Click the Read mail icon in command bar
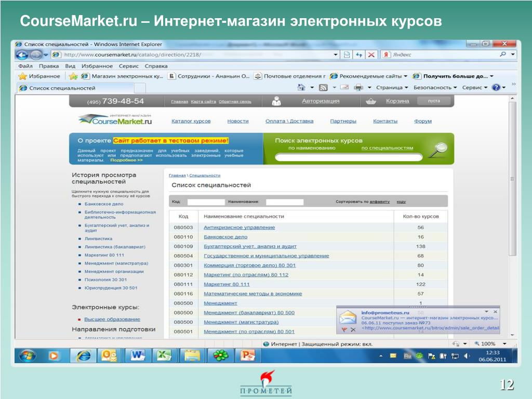The image size is (532, 399). tap(345, 87)
